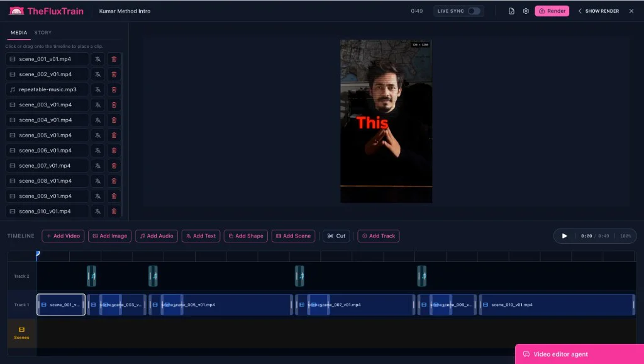
Task: Toggle the Live Sync switch
Action: (x=474, y=11)
